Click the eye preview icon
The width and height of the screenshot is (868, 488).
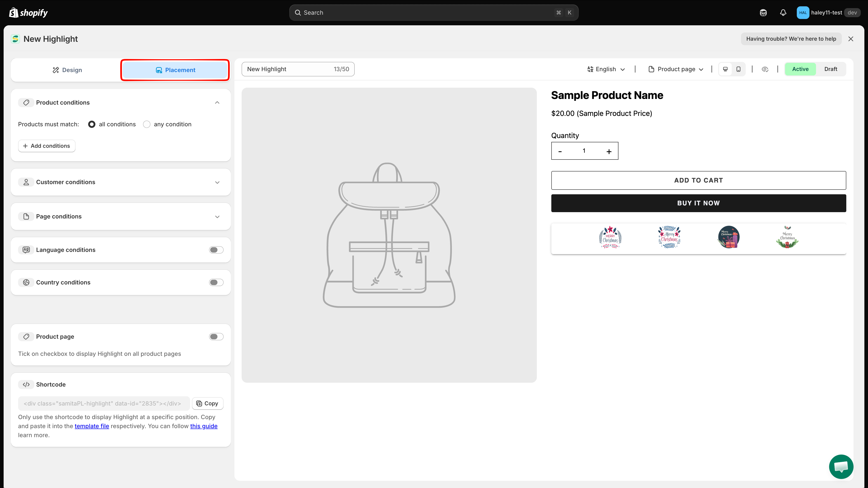coord(765,69)
